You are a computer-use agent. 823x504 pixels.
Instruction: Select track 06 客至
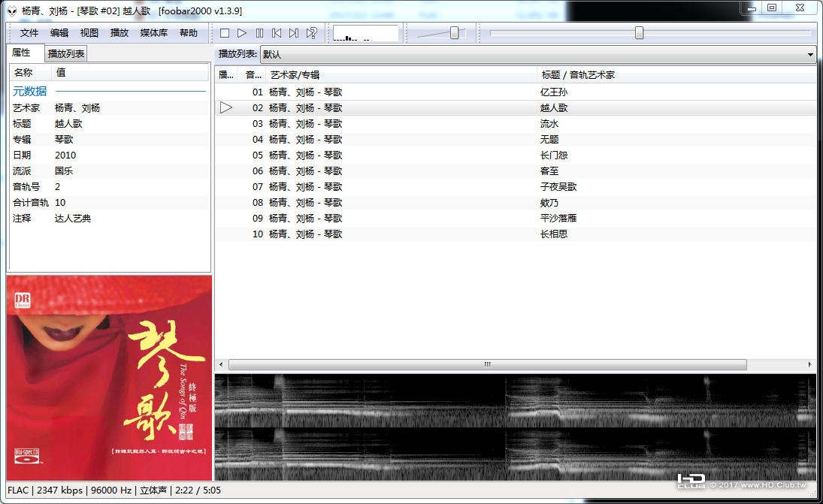point(516,171)
